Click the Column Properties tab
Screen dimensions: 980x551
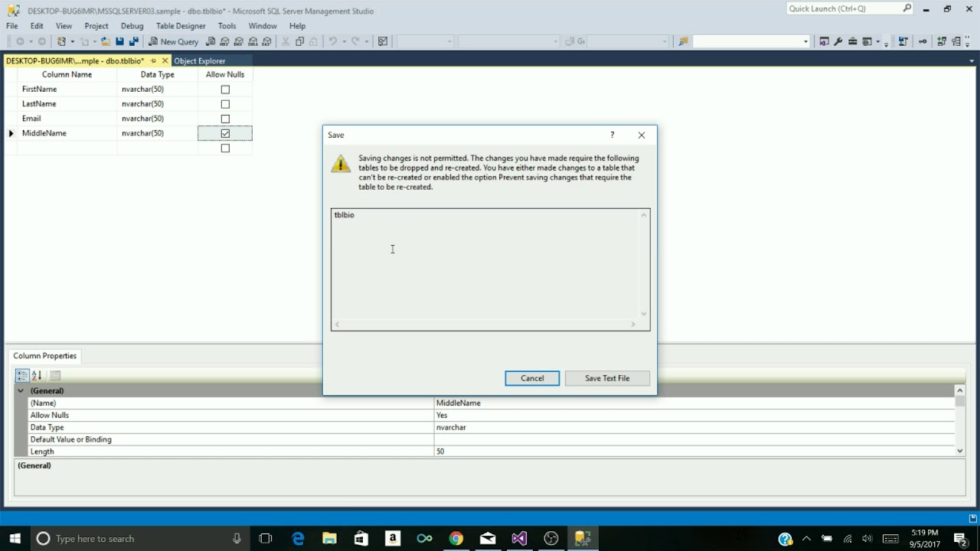tap(44, 356)
